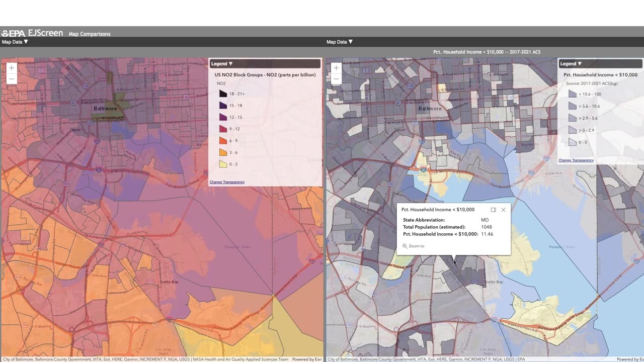The height and width of the screenshot is (362, 644).
Task: Open the right Map Data dropdown
Action: click(340, 42)
